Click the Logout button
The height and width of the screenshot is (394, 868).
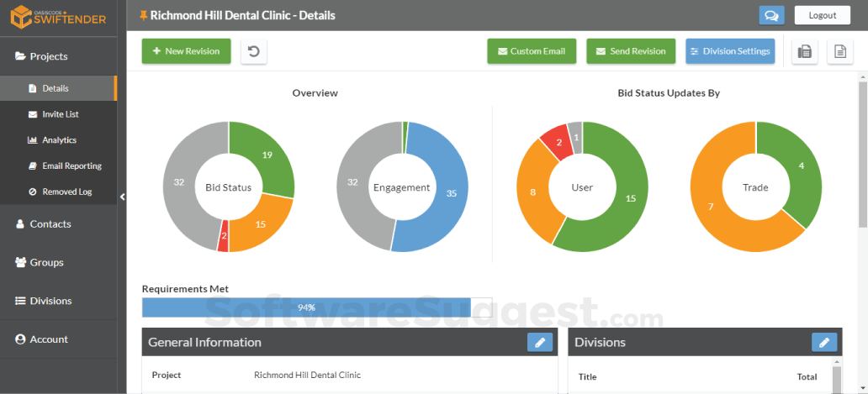(822, 15)
